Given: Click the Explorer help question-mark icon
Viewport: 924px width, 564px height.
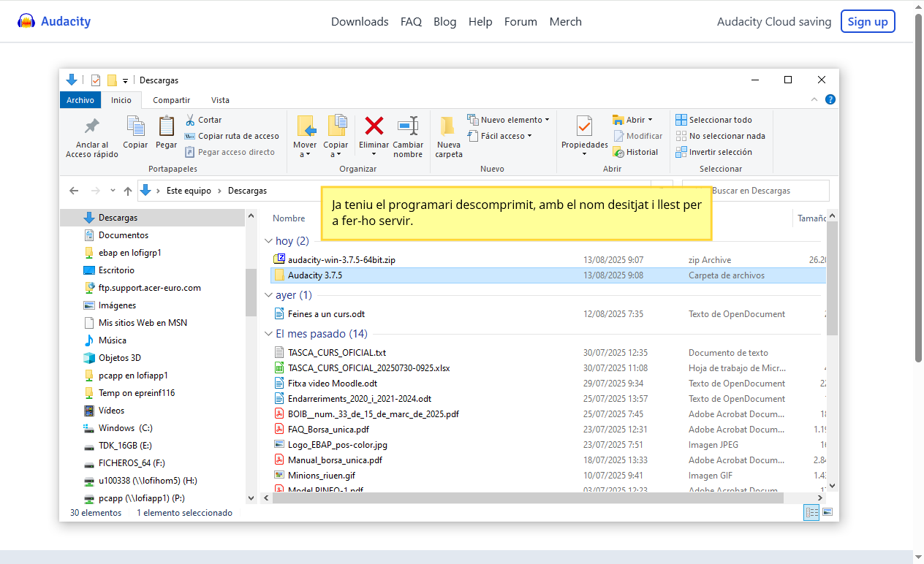Looking at the screenshot, I should click(x=830, y=100).
